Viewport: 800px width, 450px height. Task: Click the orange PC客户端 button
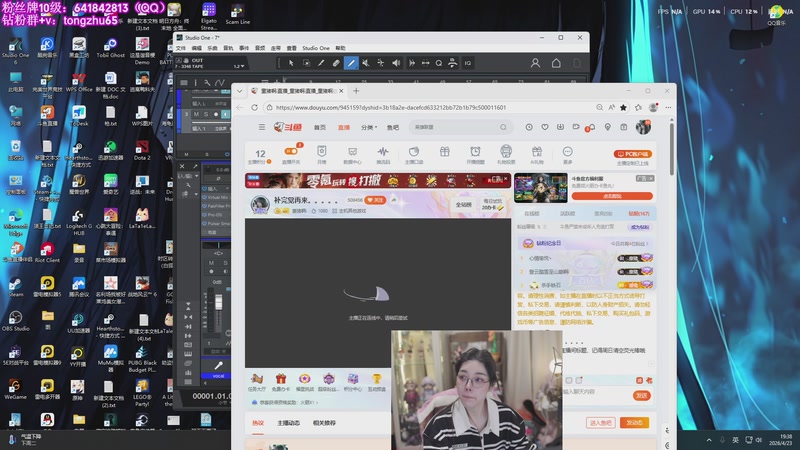(633, 154)
